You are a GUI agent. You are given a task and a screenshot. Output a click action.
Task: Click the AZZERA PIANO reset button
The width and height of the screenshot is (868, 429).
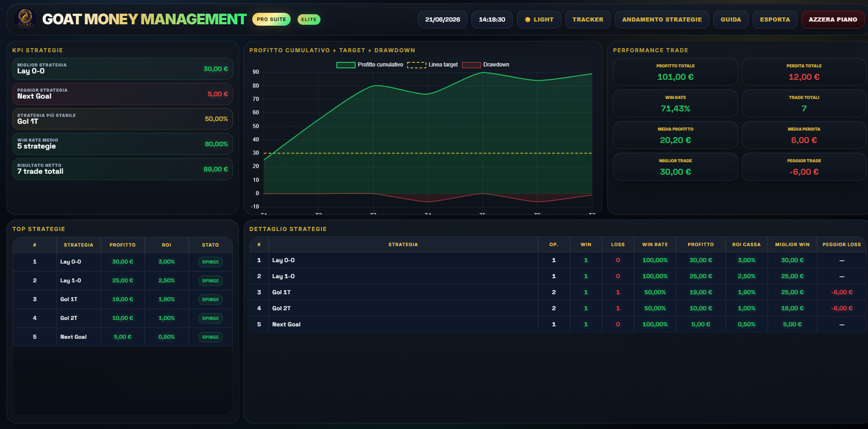(833, 20)
